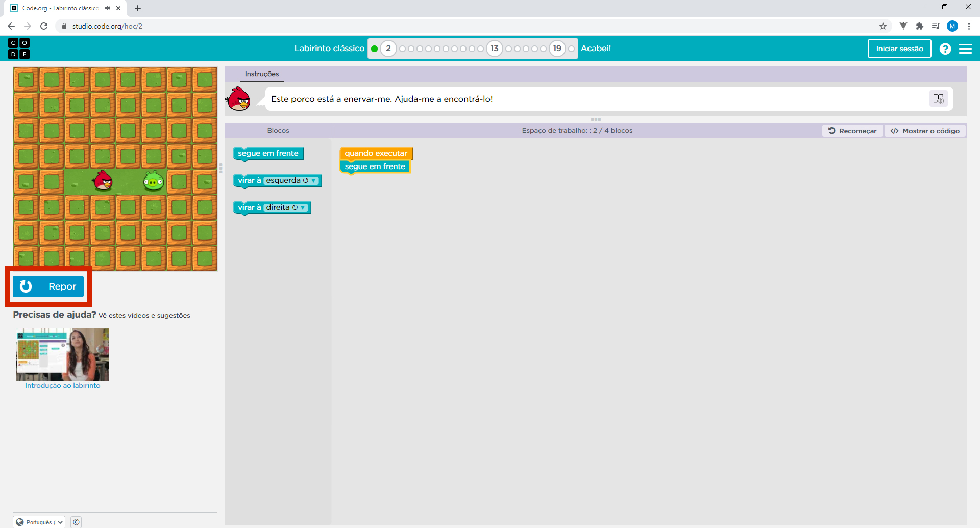Click the green completed level 1 dot
The image size is (980, 528).
[x=374, y=49]
